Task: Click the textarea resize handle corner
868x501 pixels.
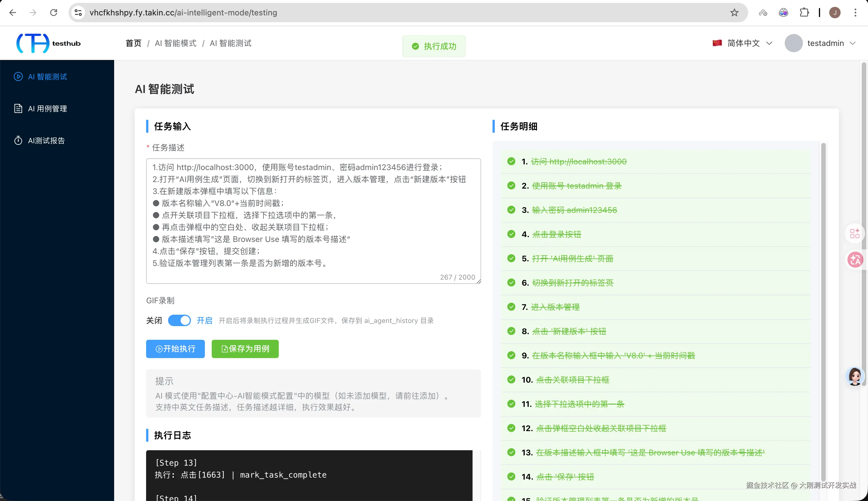Action: [x=479, y=281]
